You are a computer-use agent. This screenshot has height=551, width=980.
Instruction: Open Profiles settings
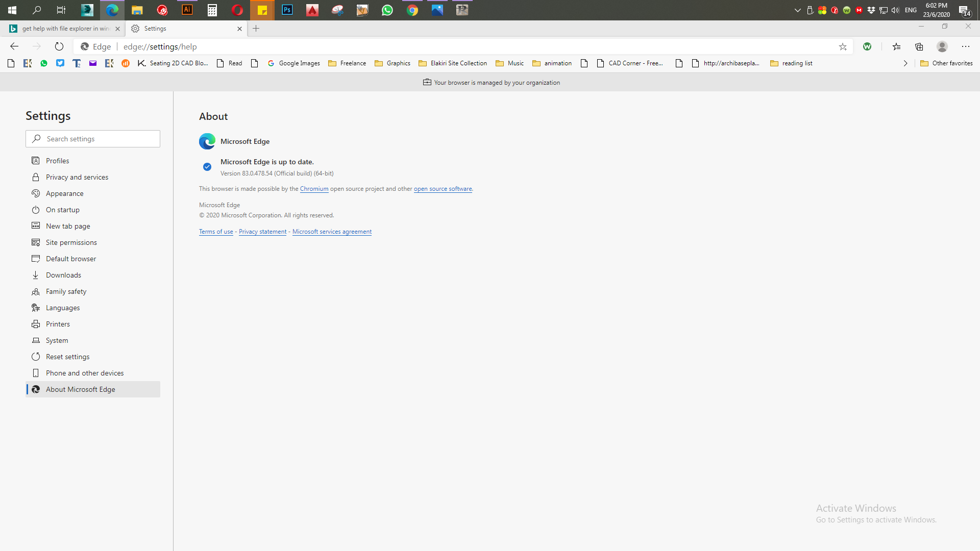pos(93,161)
